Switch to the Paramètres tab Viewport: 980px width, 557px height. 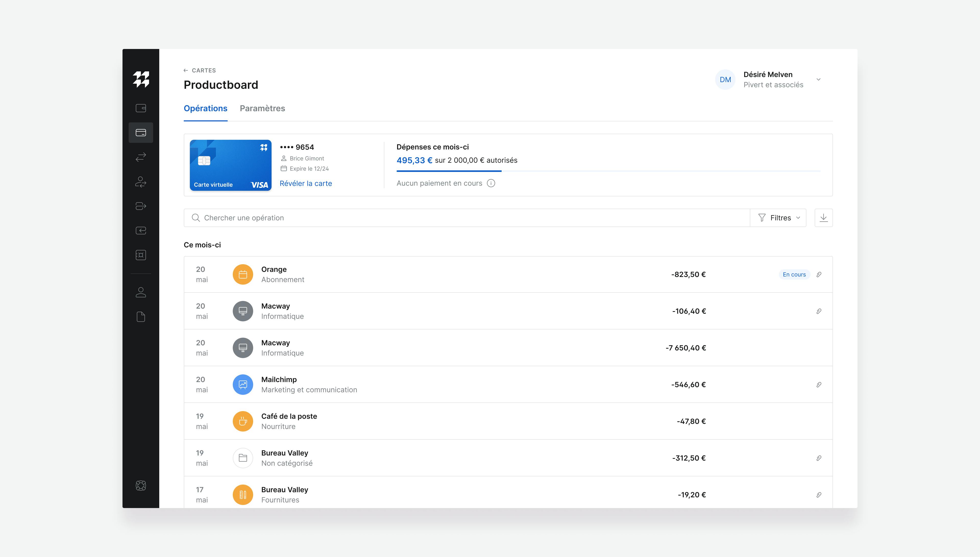click(262, 108)
